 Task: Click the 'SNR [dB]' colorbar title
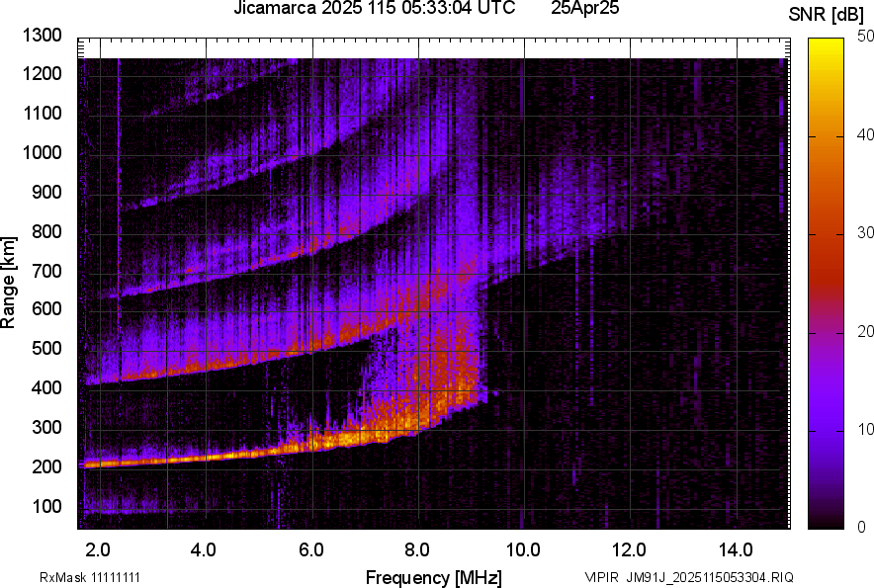pyautogui.click(x=827, y=15)
